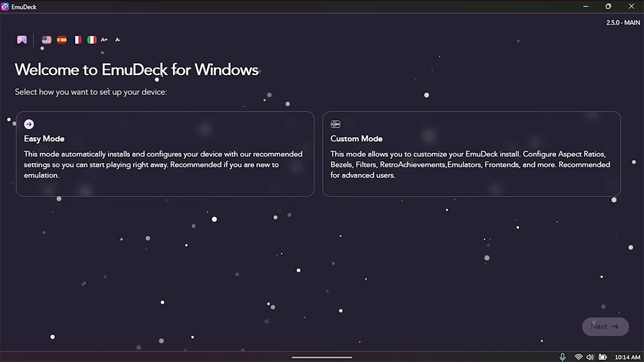Select Spanish language via the Spain flag
Screen dimensions: 644x362
(x=61, y=39)
